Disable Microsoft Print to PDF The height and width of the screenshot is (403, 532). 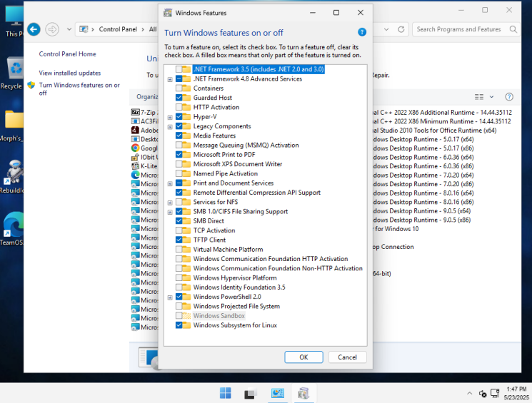click(179, 155)
